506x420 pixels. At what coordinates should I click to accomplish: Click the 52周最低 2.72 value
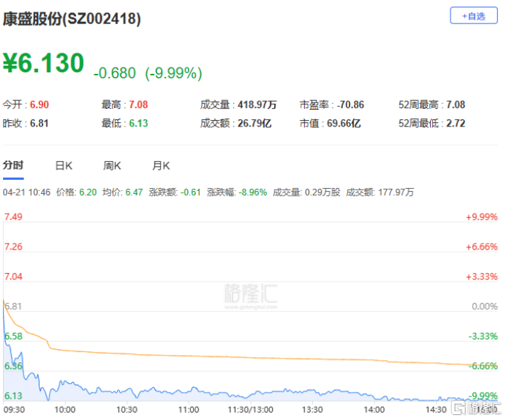pyautogui.click(x=455, y=123)
